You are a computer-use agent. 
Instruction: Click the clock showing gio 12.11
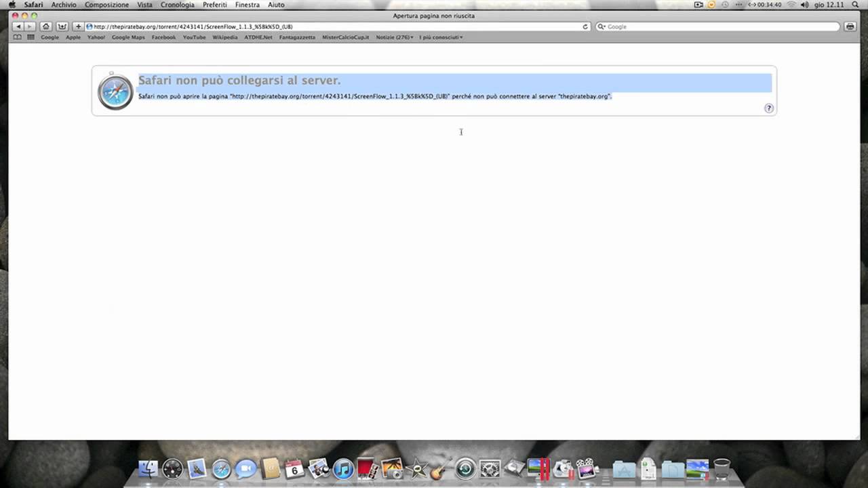829,5
